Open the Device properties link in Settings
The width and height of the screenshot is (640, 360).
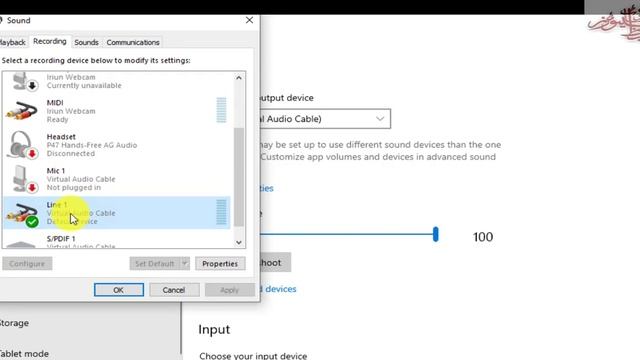coord(267,188)
